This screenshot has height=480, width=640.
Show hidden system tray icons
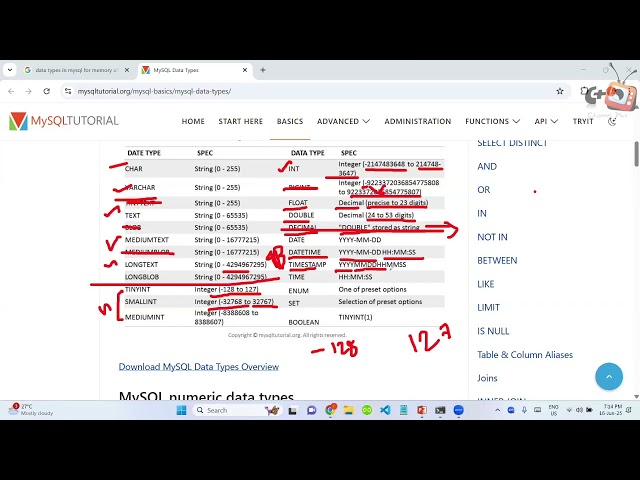pos(498,410)
